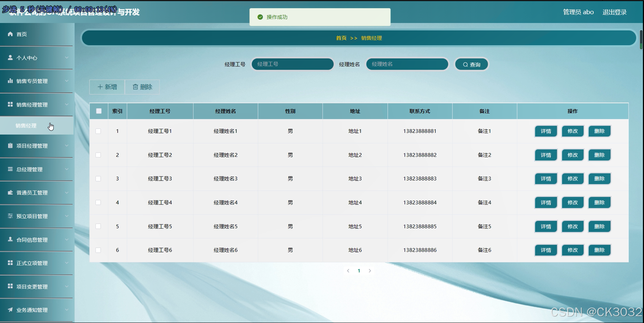The width and height of the screenshot is (644, 323).
Task: Click 退出登录 to log out
Action: point(614,12)
